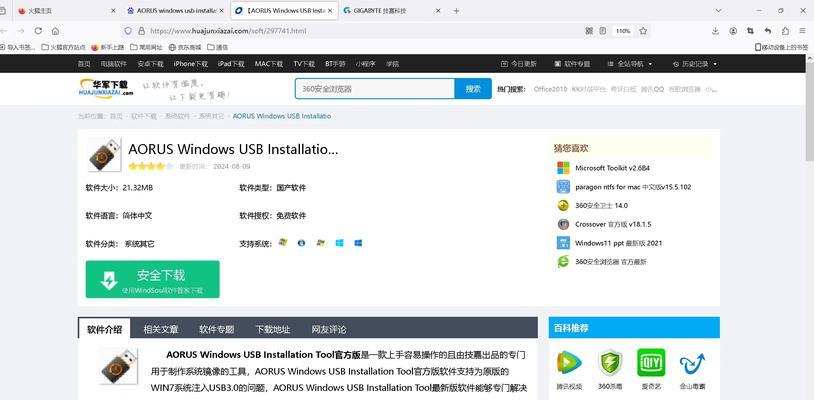The image size is (814, 400).
Task: Click the 360安全浏览器 icon in recommendations
Action: coord(563,262)
